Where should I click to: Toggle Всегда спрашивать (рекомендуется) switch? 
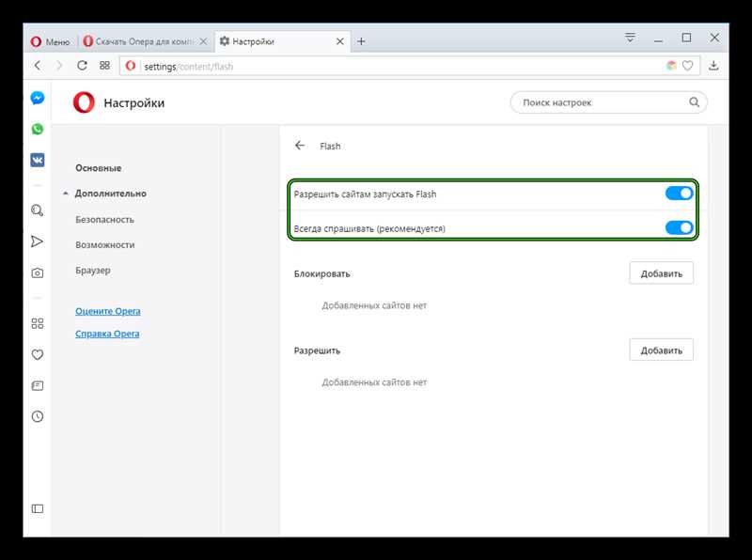coord(679,227)
